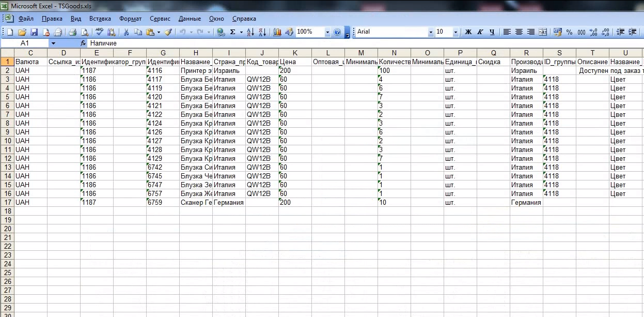
Task: Toggle bold formatting (Ж)
Action: [468, 32]
